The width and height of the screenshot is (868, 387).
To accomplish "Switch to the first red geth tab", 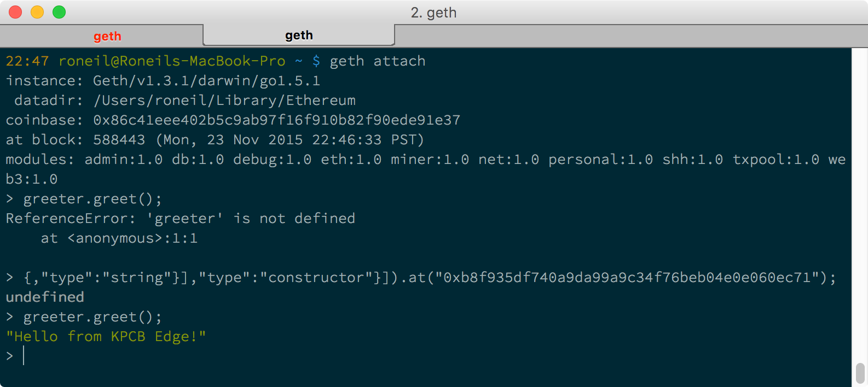I will point(107,36).
